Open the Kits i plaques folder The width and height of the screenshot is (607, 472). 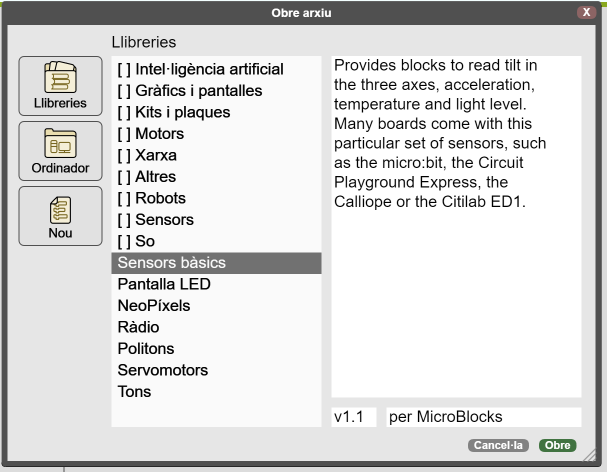click(x=174, y=112)
